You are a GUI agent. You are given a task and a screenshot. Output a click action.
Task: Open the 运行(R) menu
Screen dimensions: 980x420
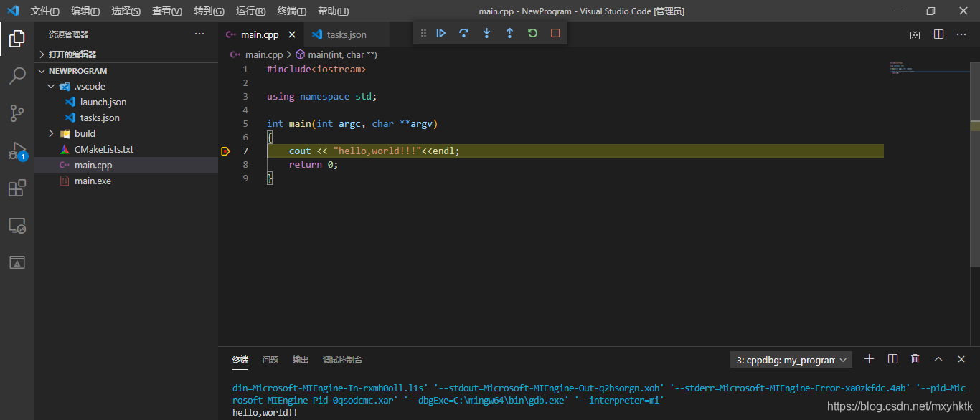pos(250,11)
